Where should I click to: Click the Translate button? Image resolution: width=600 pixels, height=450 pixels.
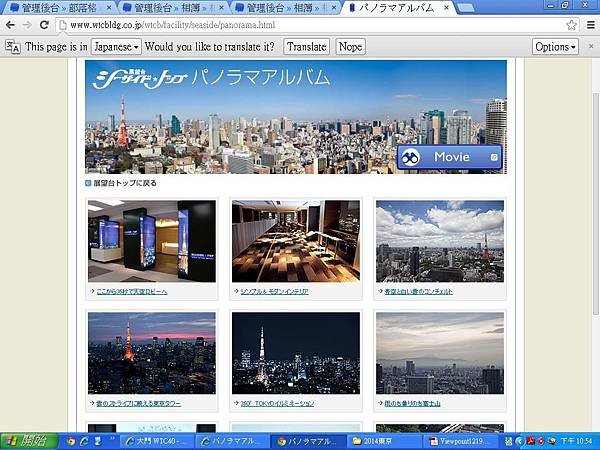pyautogui.click(x=307, y=47)
